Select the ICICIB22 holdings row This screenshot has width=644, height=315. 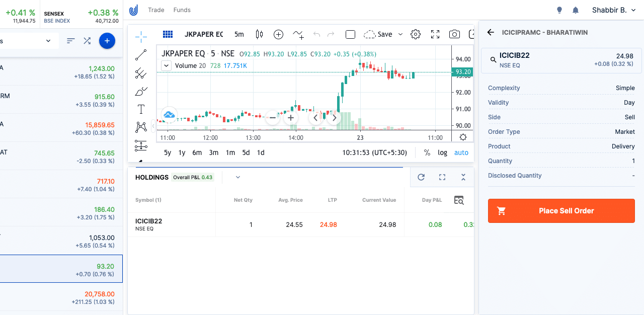[x=301, y=224]
